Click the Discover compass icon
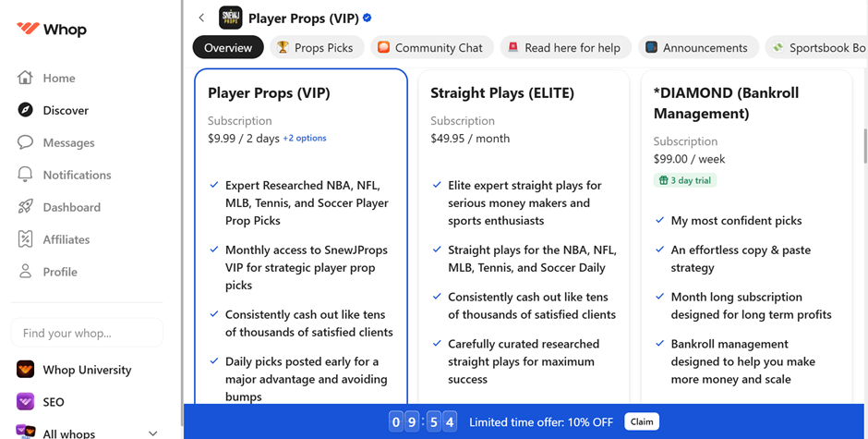 click(25, 110)
